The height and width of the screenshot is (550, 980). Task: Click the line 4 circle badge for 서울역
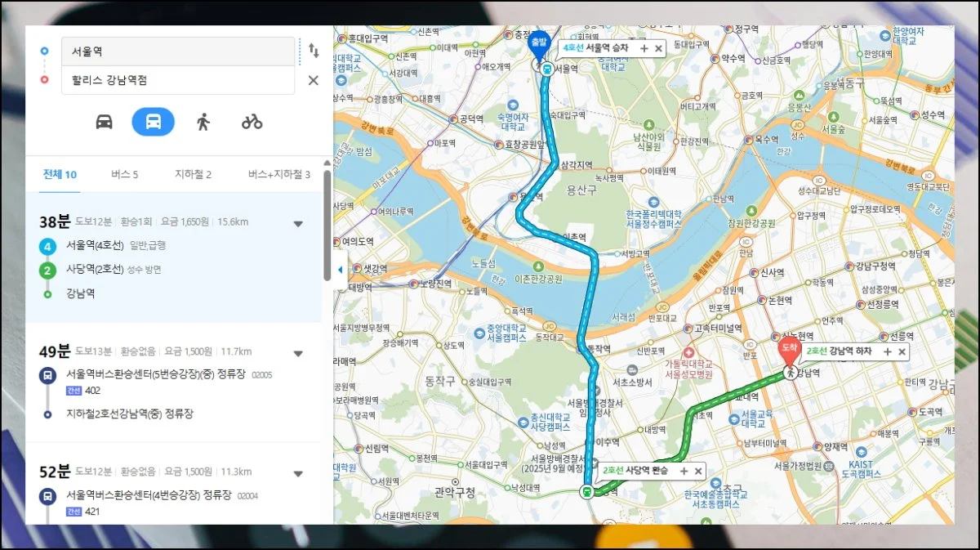pos(47,245)
